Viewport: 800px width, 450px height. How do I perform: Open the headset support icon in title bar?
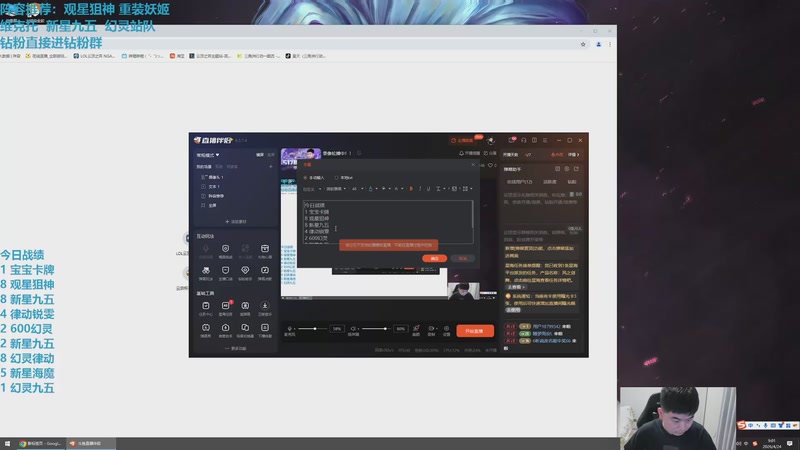tap(523, 140)
